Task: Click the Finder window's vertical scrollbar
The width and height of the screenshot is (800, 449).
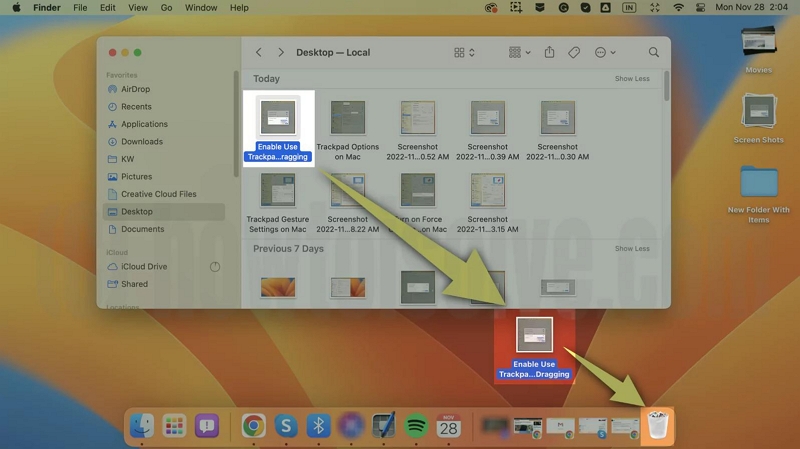Action: click(x=666, y=86)
